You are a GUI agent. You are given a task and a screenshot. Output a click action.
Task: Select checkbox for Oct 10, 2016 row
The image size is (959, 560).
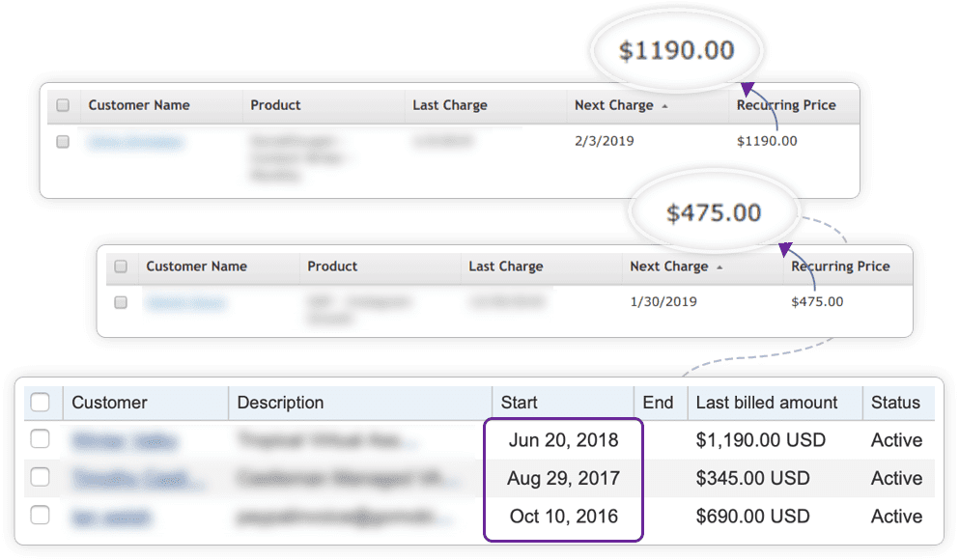(41, 516)
